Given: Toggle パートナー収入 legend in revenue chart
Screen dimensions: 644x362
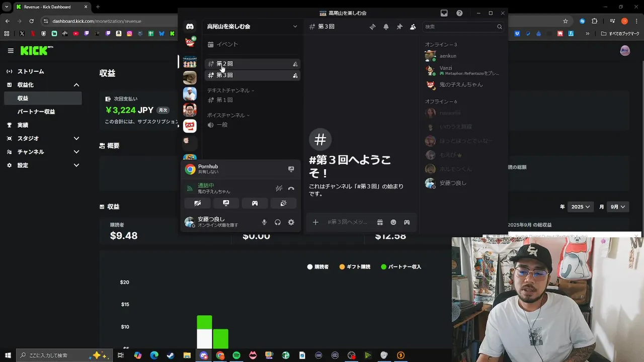Looking at the screenshot, I should (401, 266).
